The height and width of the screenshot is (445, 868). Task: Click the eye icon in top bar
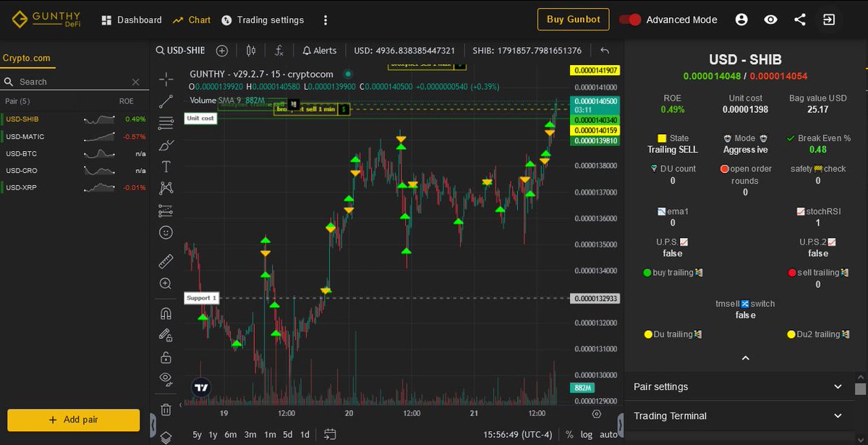click(770, 20)
